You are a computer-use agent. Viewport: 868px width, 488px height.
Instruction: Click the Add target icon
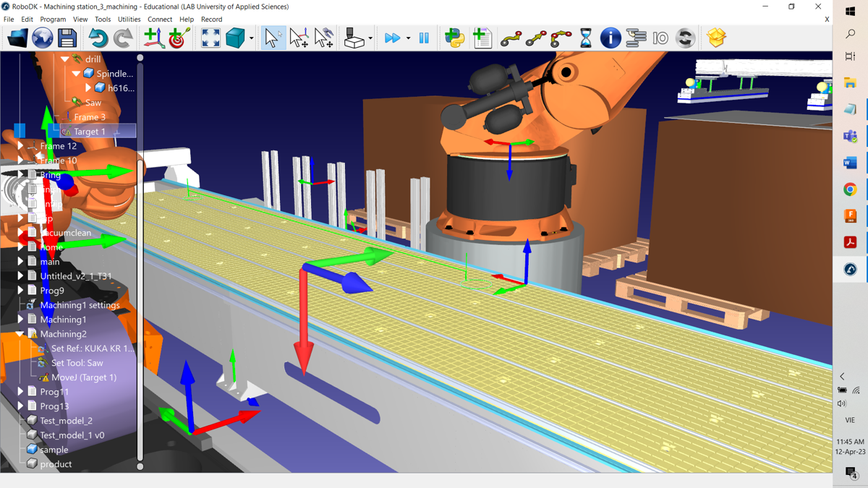click(179, 38)
